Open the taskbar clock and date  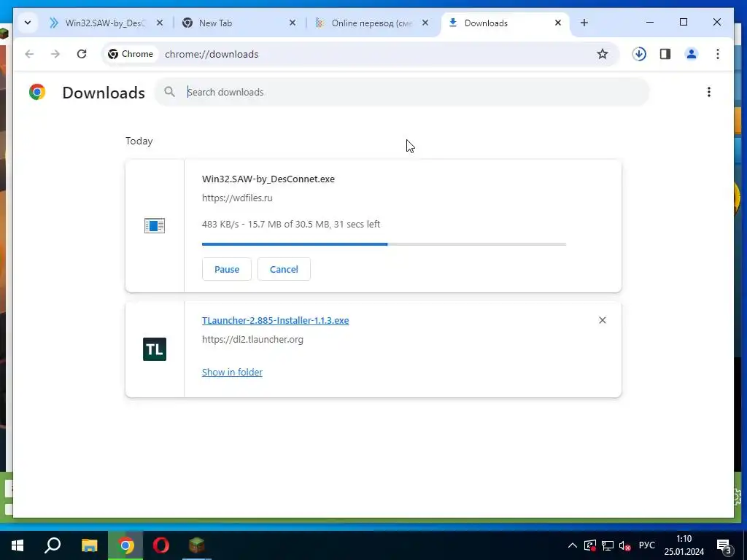point(684,545)
